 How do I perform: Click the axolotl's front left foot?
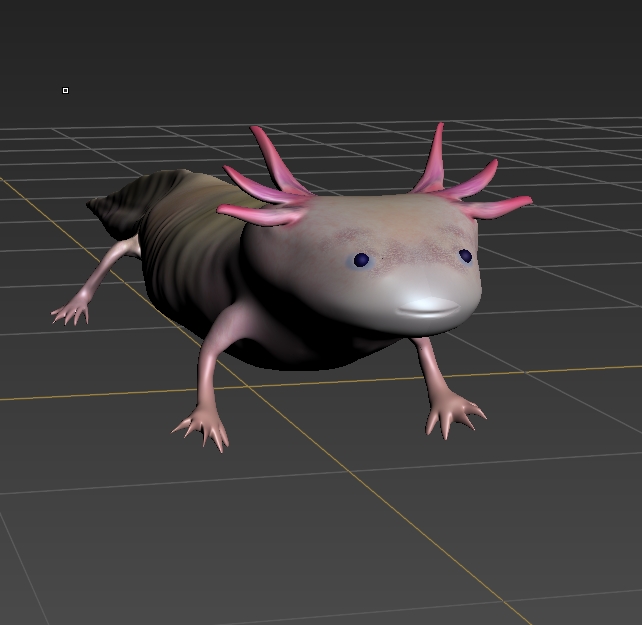pos(207,426)
